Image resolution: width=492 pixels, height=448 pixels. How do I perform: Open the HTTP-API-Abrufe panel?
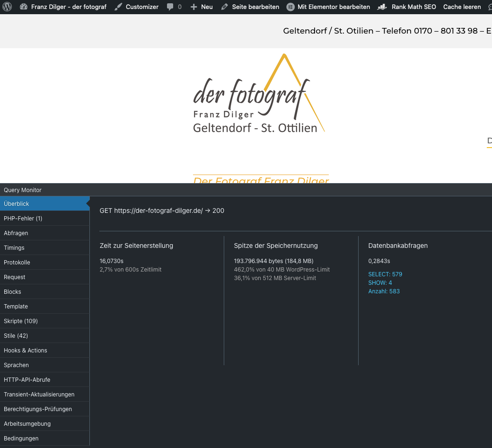44,379
